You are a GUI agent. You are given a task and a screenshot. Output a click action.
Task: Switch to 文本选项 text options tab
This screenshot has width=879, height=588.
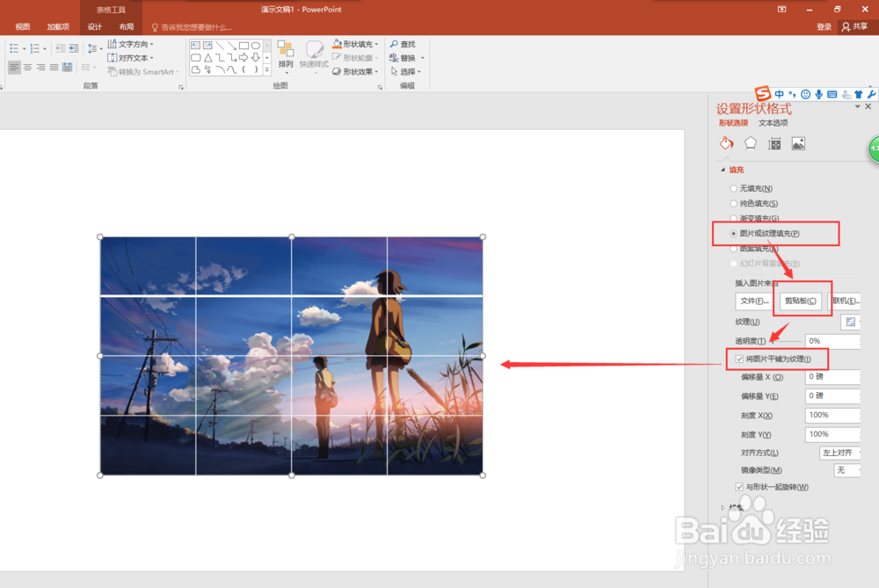773,123
